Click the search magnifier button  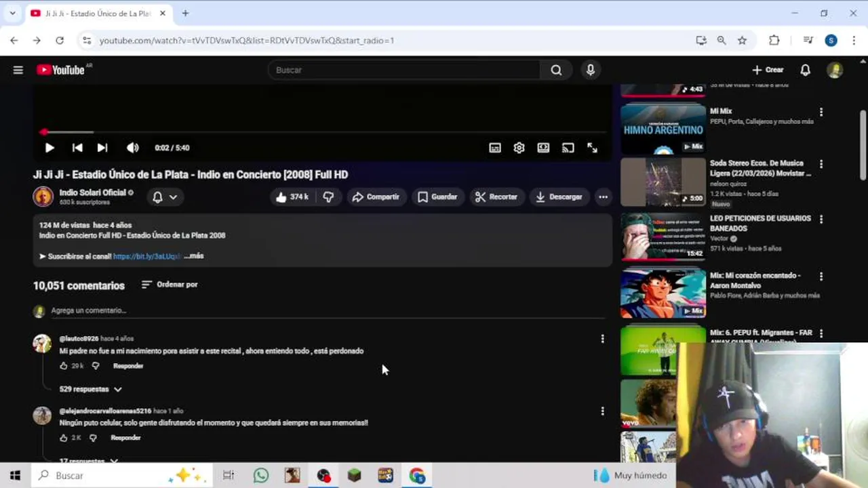point(556,70)
